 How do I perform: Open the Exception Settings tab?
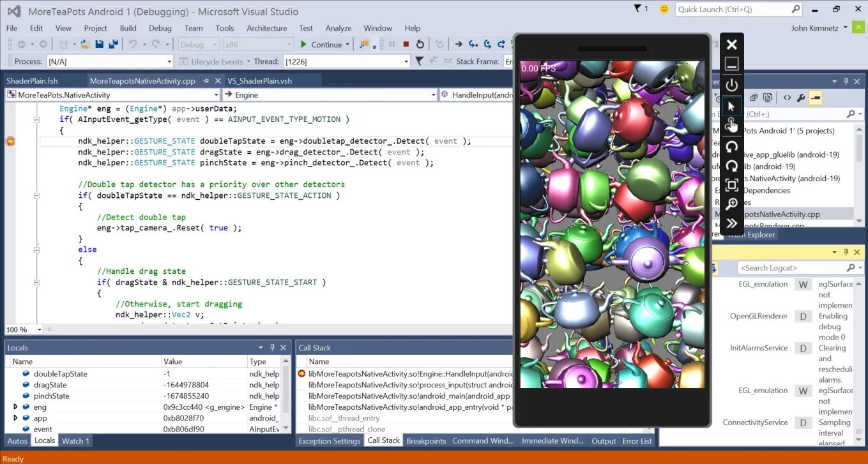[x=330, y=440]
